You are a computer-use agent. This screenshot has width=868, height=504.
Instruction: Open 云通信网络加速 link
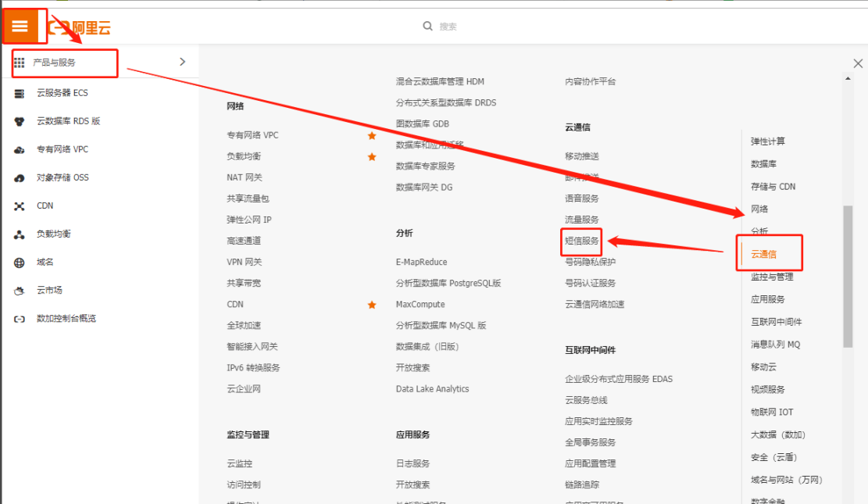pos(595,304)
